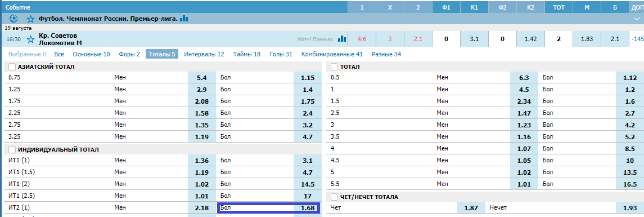The height and width of the screenshot is (217, 644).
Task: Open match statistics chart icon beside Матч! Премьер
Action: [342, 39]
